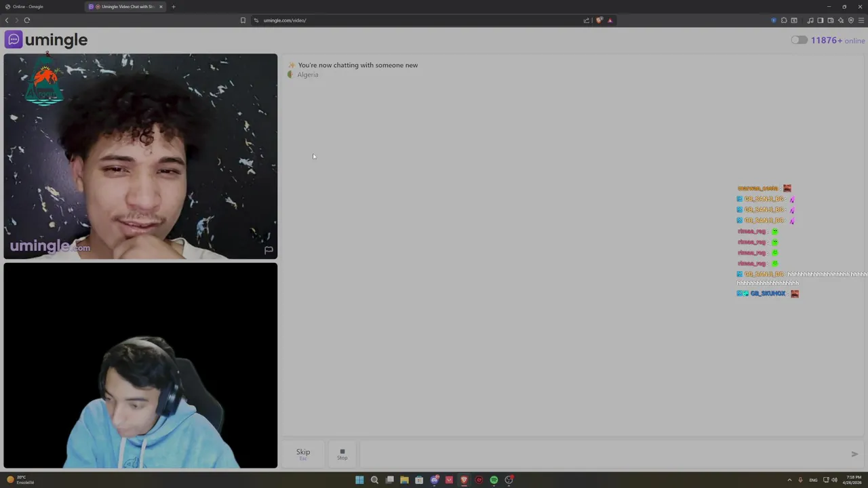Open site settings icon beside URL
Viewport: 868px width, 488px height.
pos(256,20)
